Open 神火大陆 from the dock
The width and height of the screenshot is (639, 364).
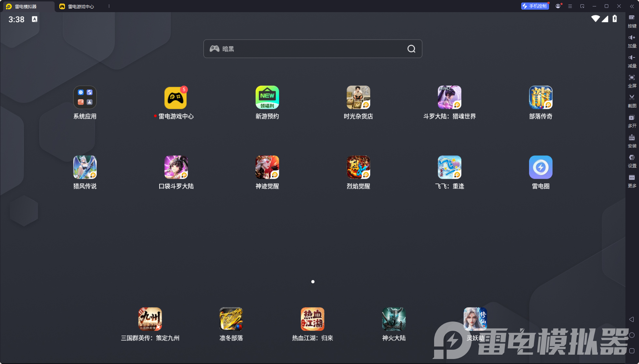pos(394,319)
